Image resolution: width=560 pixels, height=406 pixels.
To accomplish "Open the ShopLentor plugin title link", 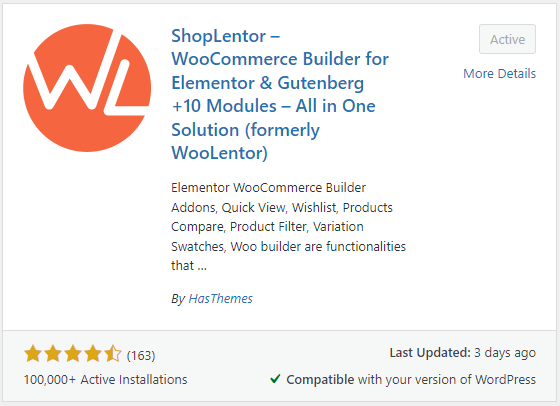I will [x=280, y=94].
